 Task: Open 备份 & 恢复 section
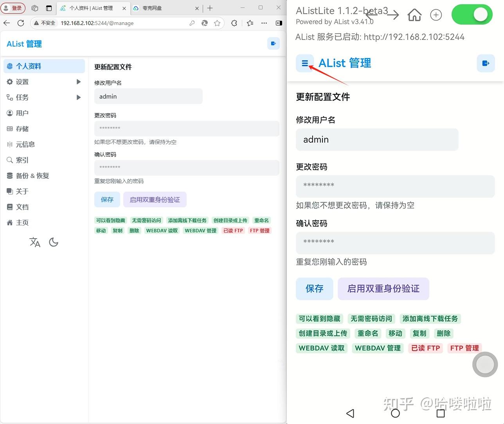(x=32, y=175)
